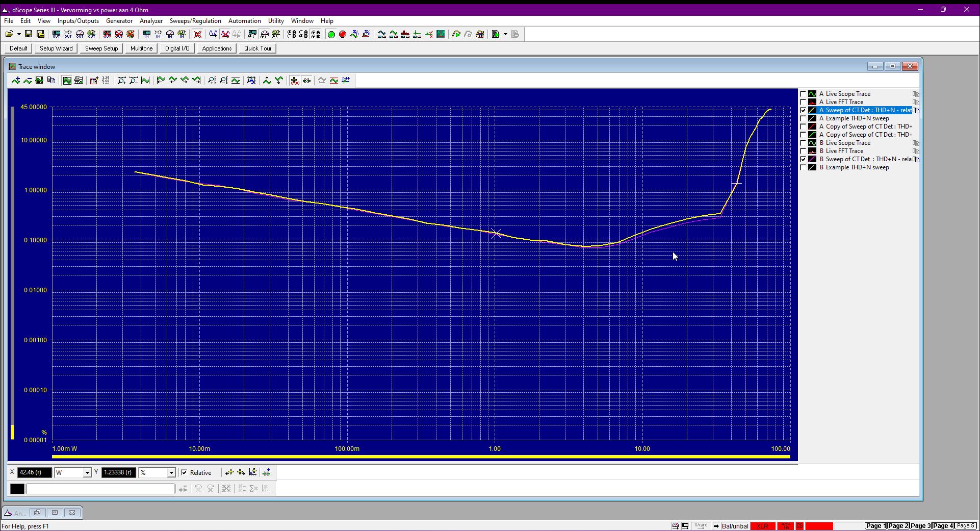The image size is (980, 531).
Task: Click the empty trace comment text field
Action: pyautogui.click(x=100, y=489)
